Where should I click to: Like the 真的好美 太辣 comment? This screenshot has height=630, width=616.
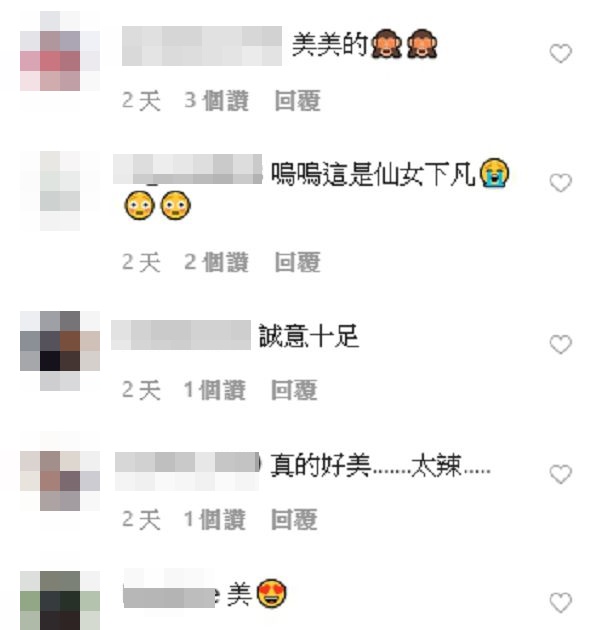(561, 474)
